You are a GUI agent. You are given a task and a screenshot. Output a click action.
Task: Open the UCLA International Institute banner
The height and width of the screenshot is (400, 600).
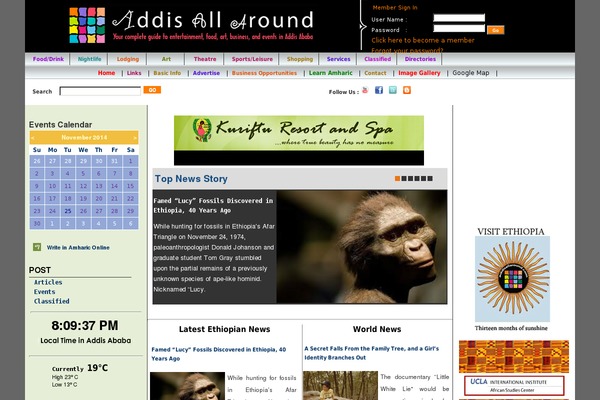[514, 385]
